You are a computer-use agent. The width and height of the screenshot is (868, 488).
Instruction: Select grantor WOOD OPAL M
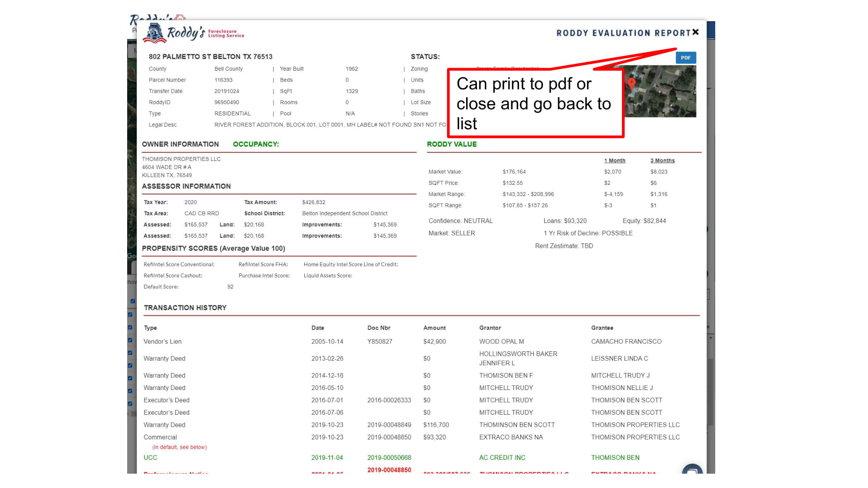(x=501, y=342)
